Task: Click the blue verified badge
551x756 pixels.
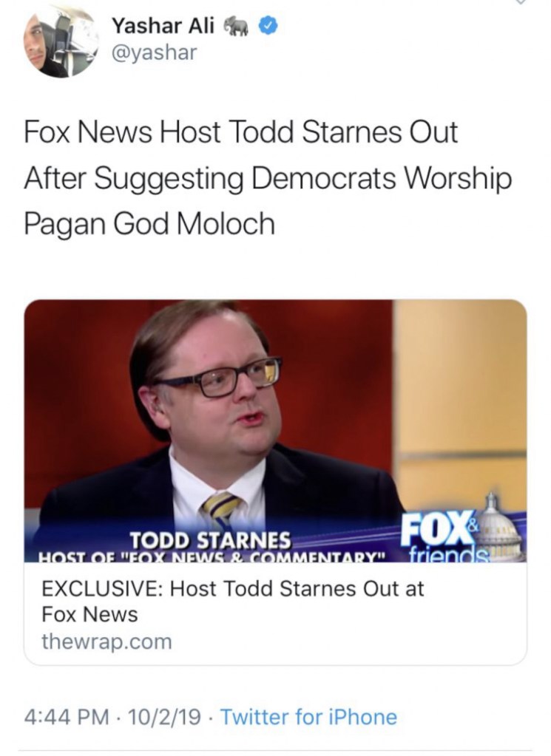Action: click(268, 27)
